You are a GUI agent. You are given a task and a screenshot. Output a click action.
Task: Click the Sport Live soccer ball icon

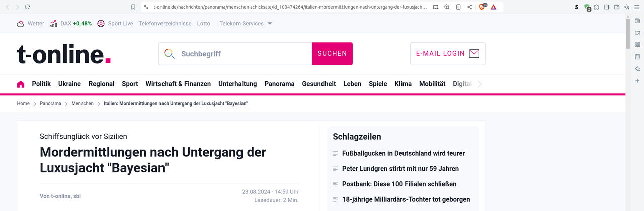click(x=101, y=23)
